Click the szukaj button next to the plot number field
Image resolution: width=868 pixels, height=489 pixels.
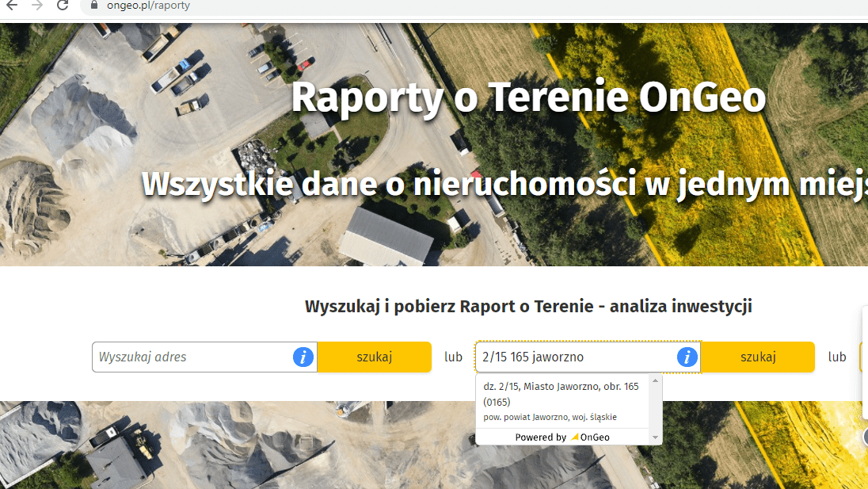[757, 357]
